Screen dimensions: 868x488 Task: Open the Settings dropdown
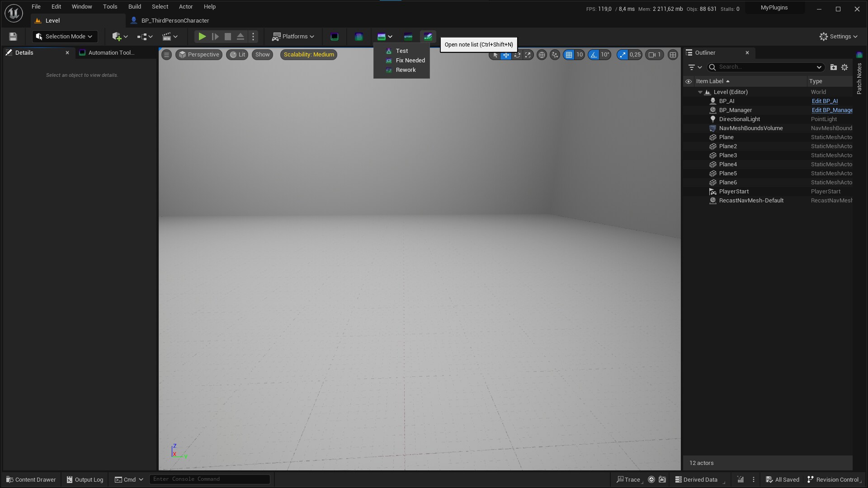click(838, 37)
